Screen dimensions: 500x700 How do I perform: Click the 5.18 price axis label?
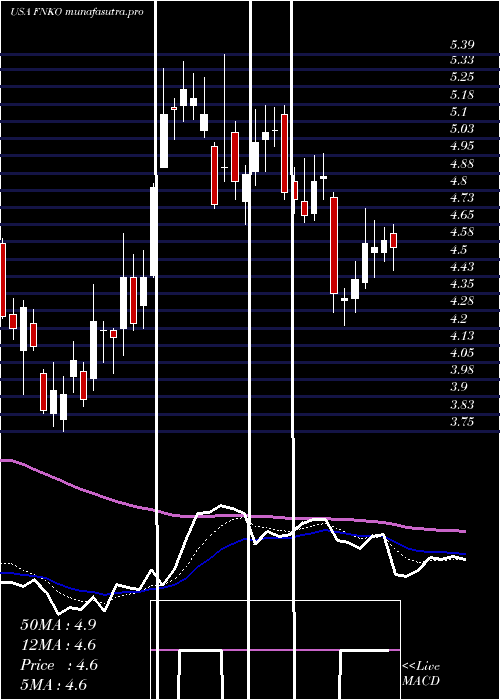tap(462, 95)
